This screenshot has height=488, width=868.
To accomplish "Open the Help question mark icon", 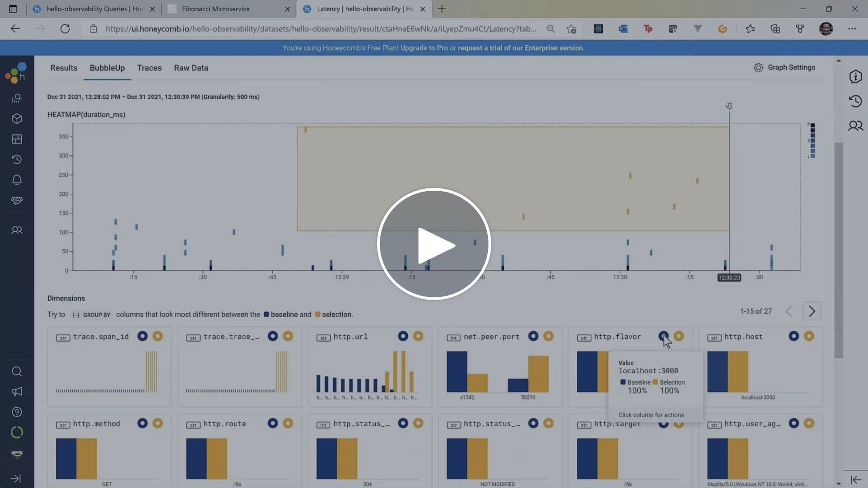I will (x=17, y=412).
